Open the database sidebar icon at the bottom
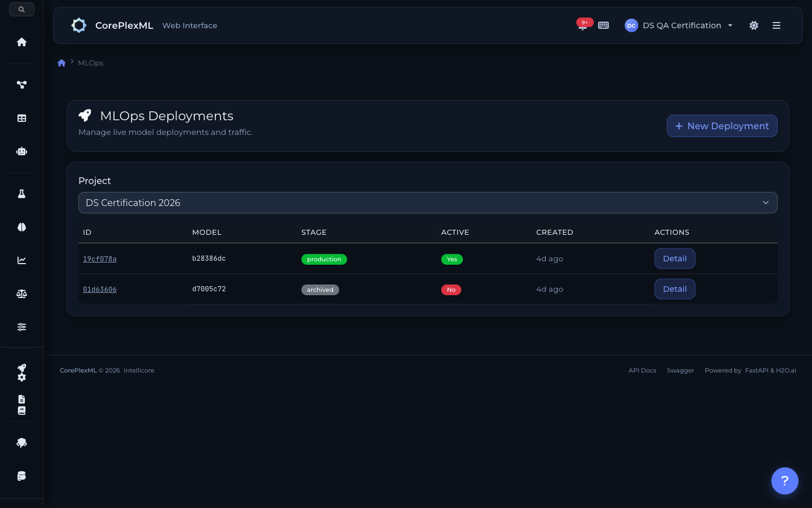The image size is (812, 508). pyautogui.click(x=21, y=476)
